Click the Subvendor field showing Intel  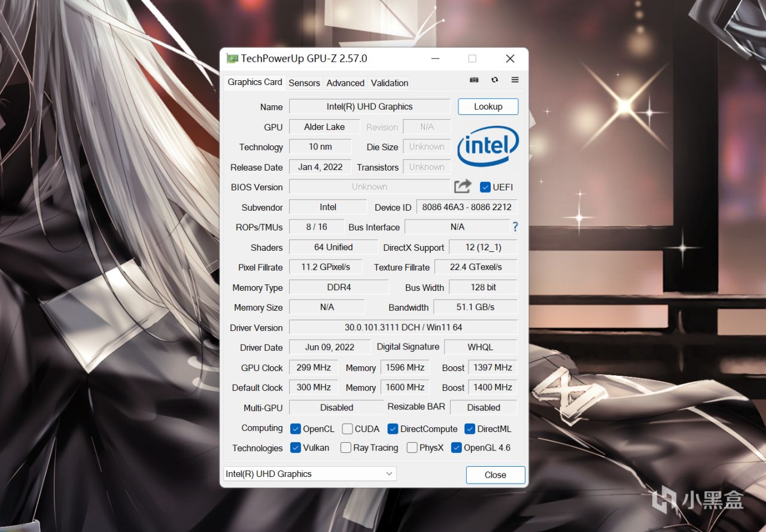(x=328, y=207)
